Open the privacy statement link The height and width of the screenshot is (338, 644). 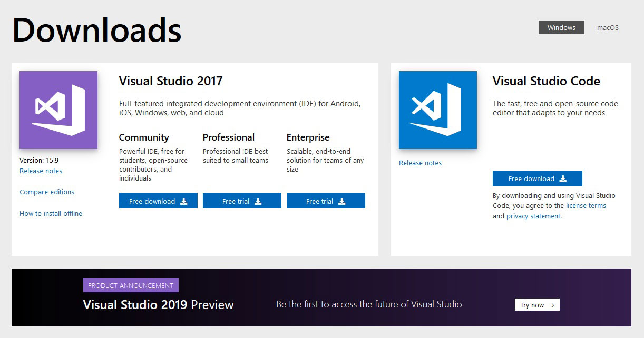tap(533, 216)
